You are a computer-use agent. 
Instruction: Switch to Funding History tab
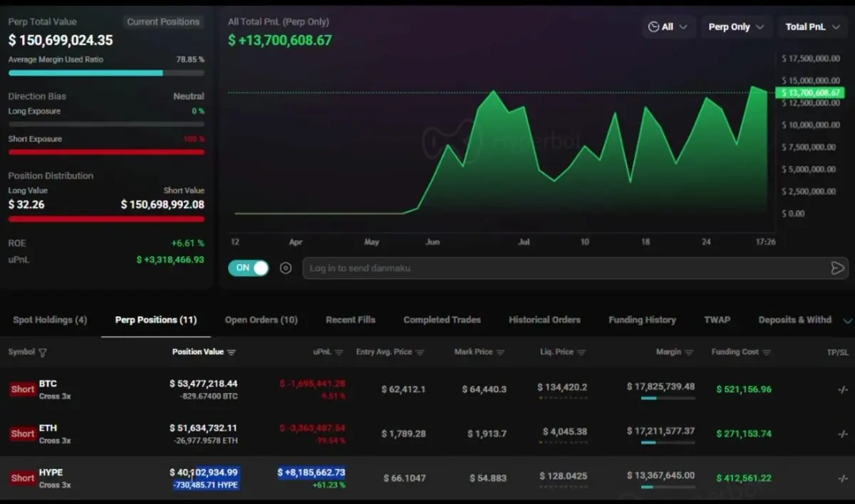click(642, 320)
